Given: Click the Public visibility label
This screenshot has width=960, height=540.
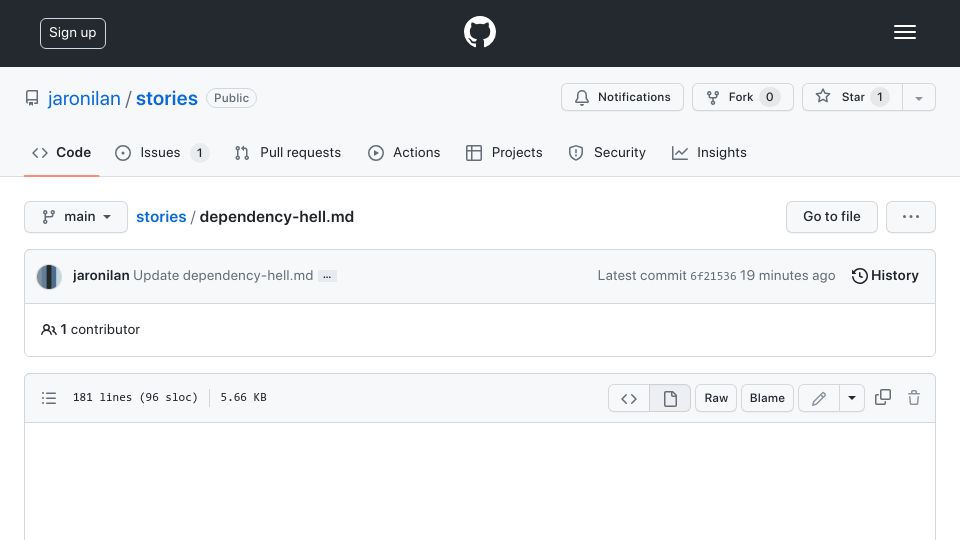Looking at the screenshot, I should coord(231,98).
